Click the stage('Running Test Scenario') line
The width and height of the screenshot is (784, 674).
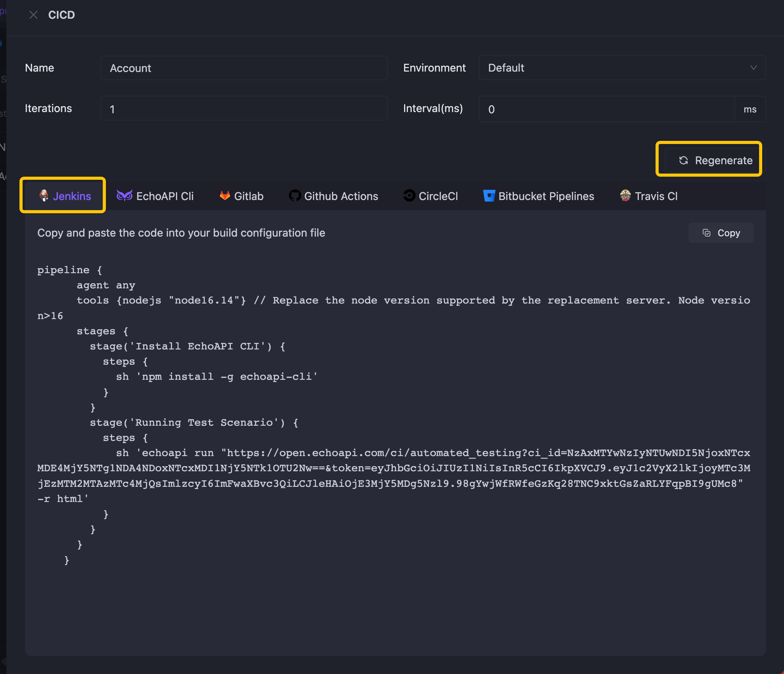[194, 423]
